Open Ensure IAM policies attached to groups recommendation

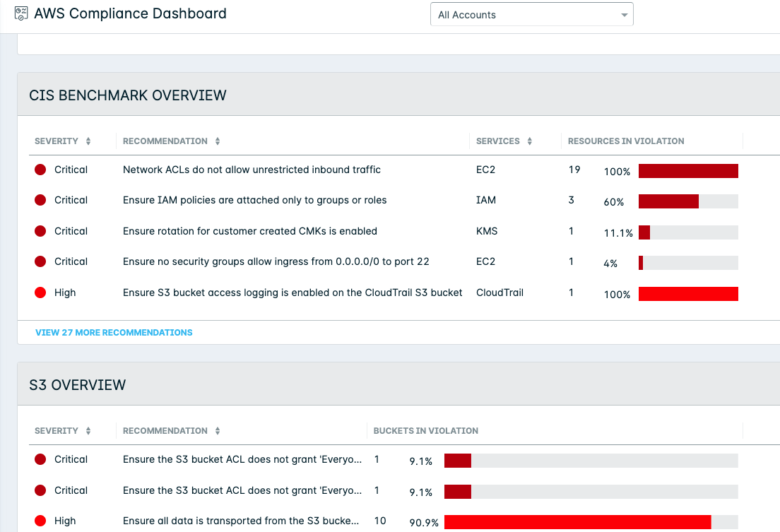coord(254,200)
